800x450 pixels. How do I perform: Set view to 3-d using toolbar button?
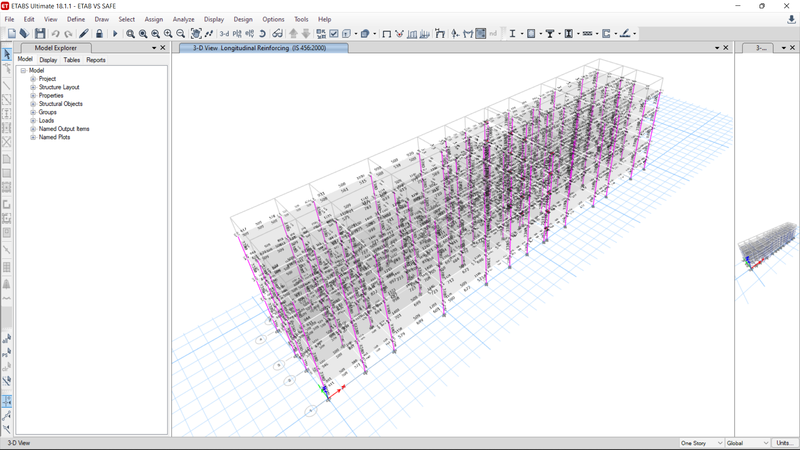point(224,34)
